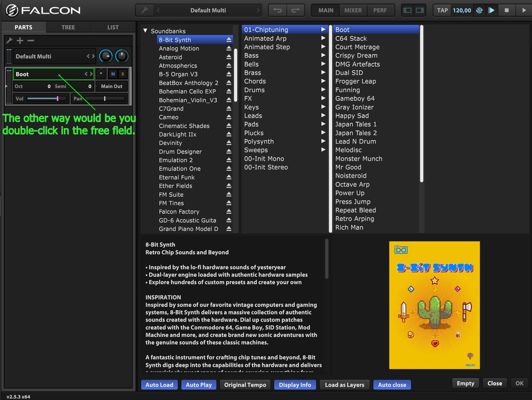Screen dimensions: 532x400
Task: Adjust the Boot part Pan slider
Action: click(104, 98)
